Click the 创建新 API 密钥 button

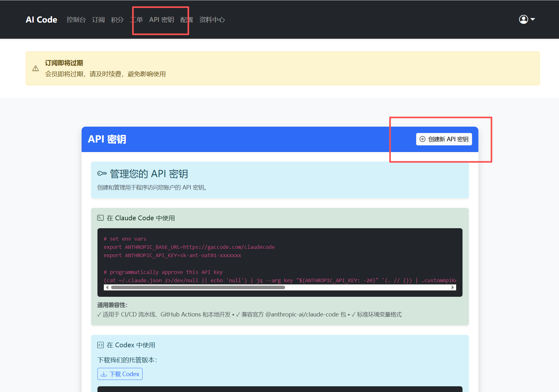[444, 139]
